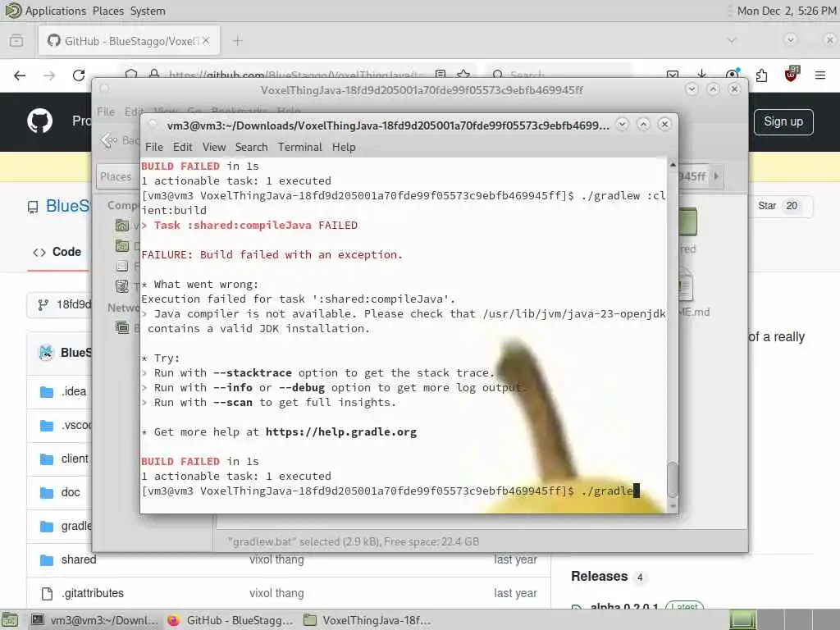Open the Terminal menu in terminal window
The image size is (840, 630).
click(x=299, y=147)
